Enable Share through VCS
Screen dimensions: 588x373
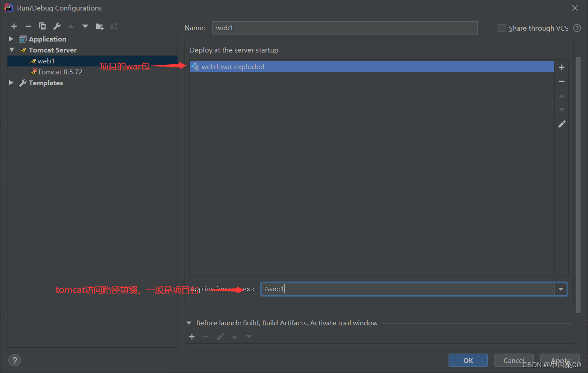tap(501, 28)
